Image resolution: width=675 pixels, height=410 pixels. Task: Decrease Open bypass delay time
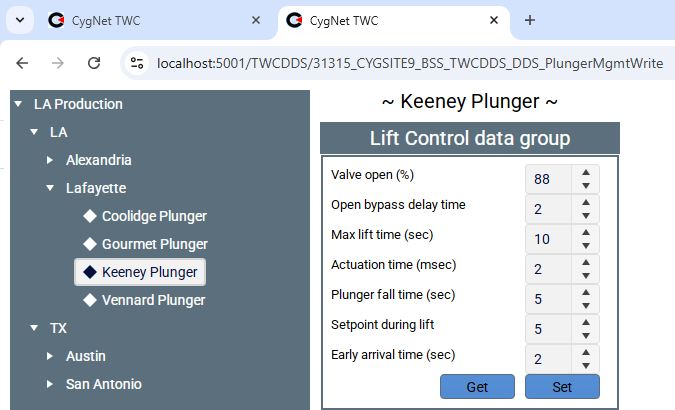click(585, 216)
